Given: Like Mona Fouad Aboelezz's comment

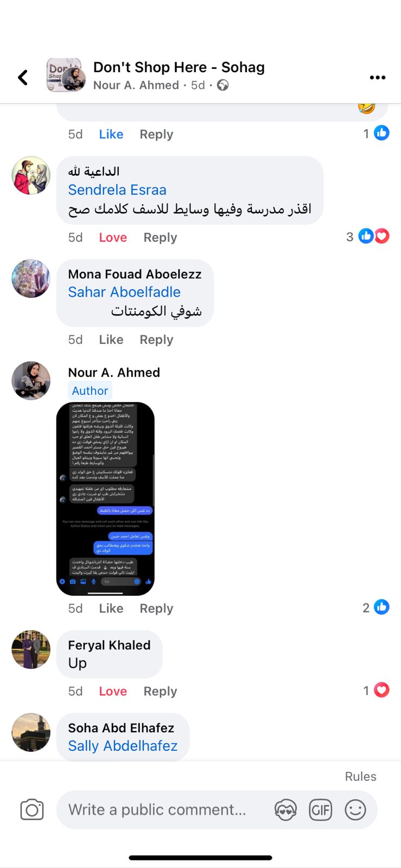Looking at the screenshot, I should point(111,340).
